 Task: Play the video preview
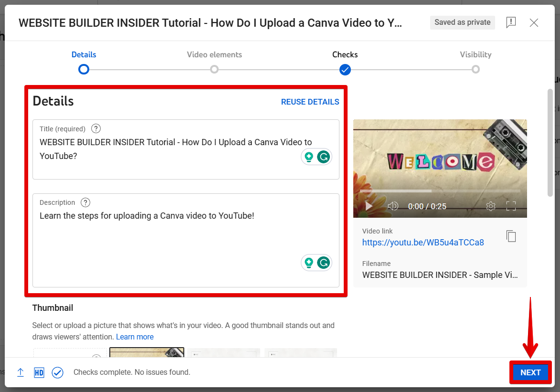[x=369, y=206]
